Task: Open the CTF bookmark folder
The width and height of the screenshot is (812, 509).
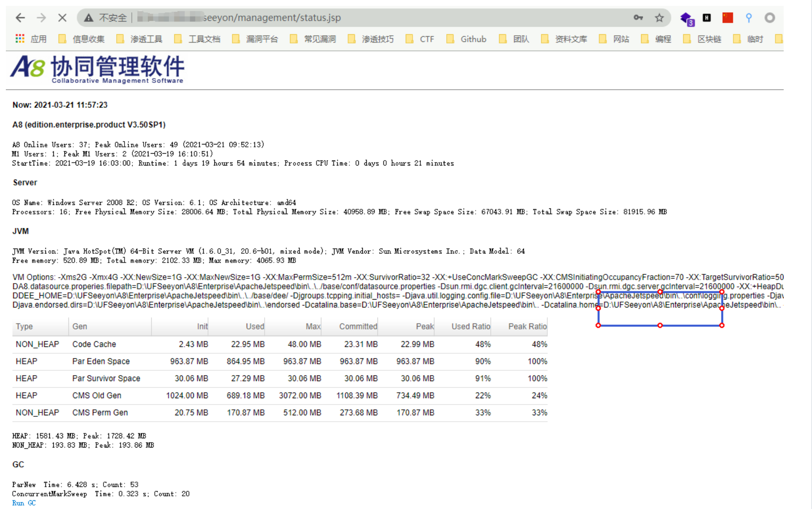Action: (420, 39)
